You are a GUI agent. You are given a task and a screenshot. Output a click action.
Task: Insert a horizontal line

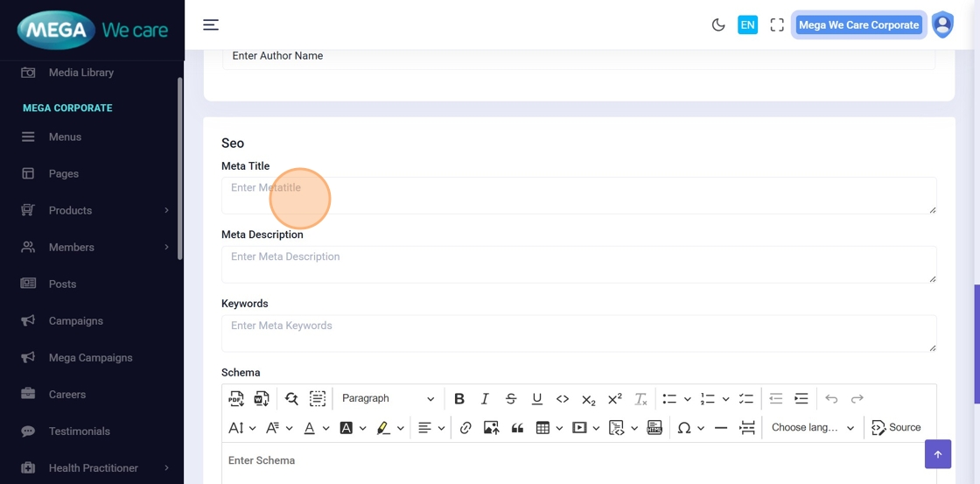(721, 428)
